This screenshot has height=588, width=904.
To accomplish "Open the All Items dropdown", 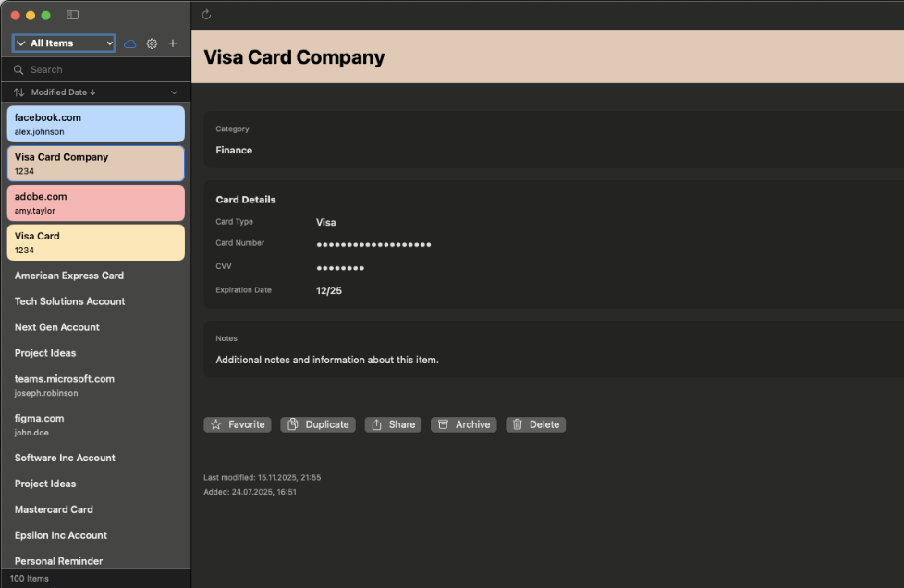I will point(62,43).
